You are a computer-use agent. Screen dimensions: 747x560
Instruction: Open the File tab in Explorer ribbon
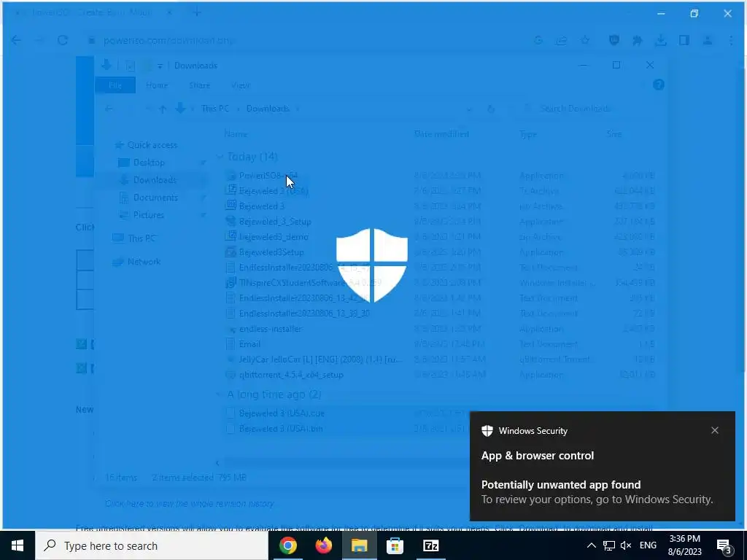[115, 85]
